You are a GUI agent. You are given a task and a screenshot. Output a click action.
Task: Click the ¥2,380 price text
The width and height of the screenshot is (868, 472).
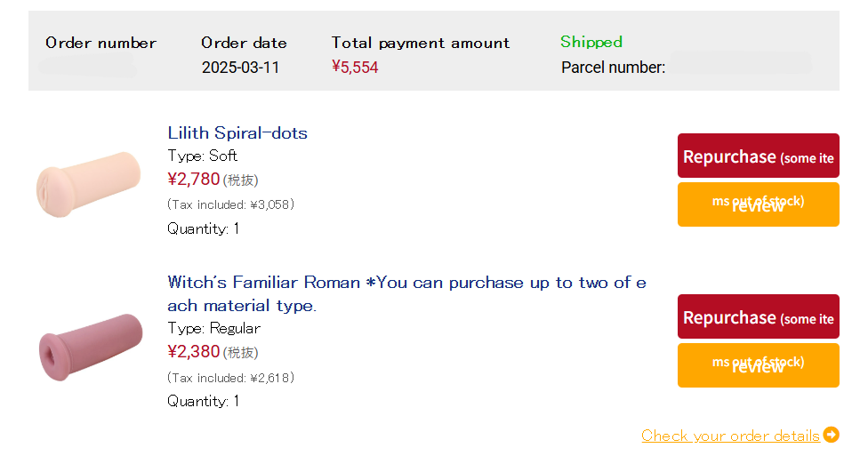click(x=194, y=352)
